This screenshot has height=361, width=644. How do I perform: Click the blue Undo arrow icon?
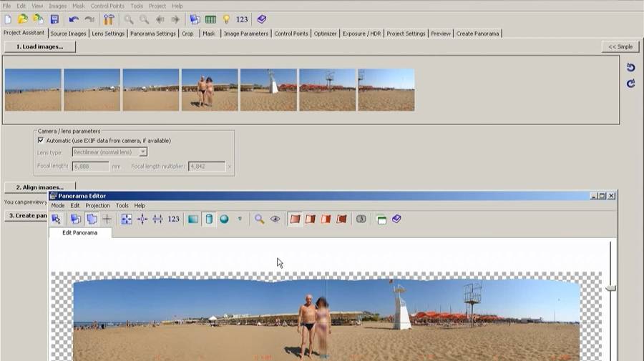tap(74, 19)
